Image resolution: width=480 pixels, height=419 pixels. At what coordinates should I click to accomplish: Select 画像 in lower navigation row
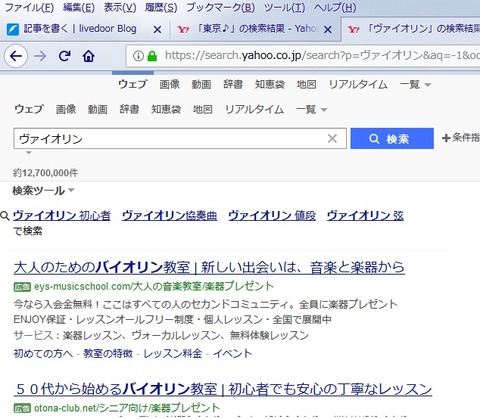[66, 109]
